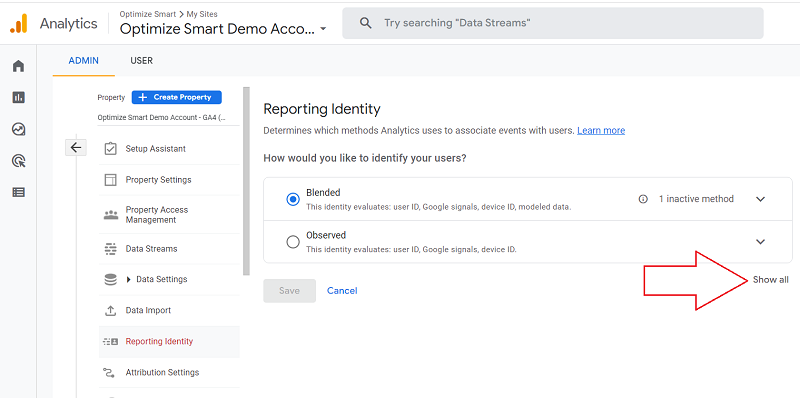The image size is (800, 398).
Task: Expand the Blended option chevron
Action: (760, 199)
